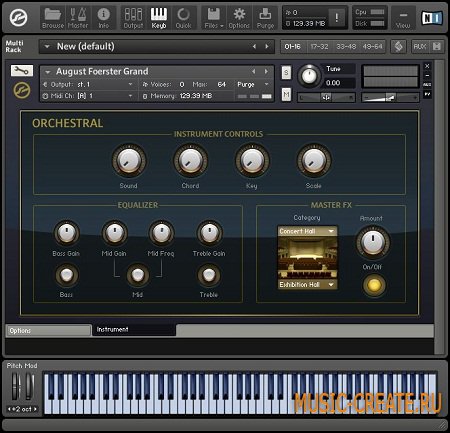Open the Files menu
This screenshot has width=450, height=433.
(214, 18)
